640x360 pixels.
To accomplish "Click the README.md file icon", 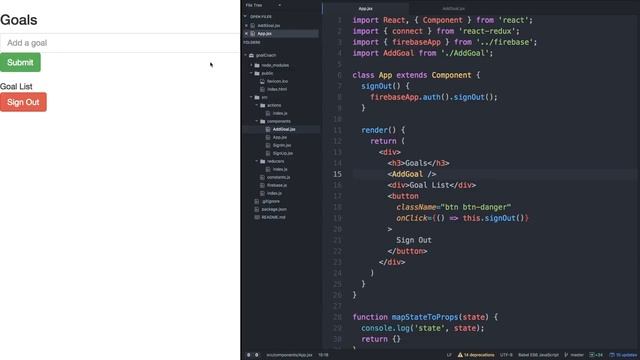I will [x=257, y=217].
